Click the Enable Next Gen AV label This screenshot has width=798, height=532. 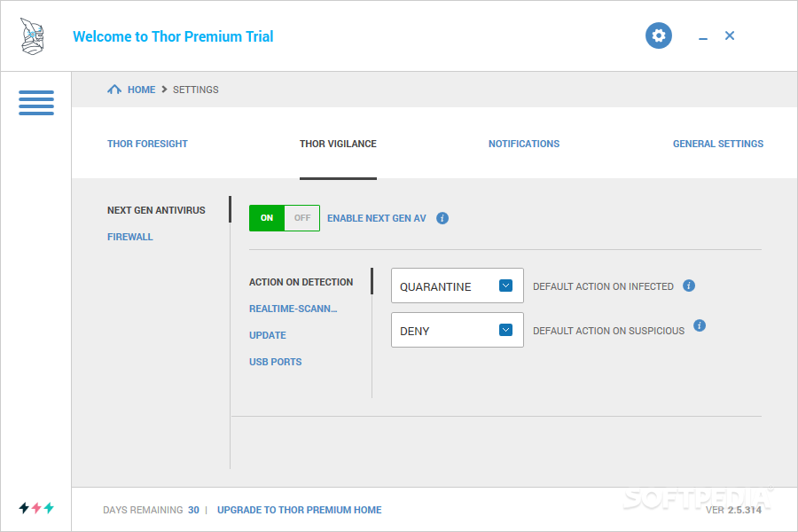coord(377,218)
